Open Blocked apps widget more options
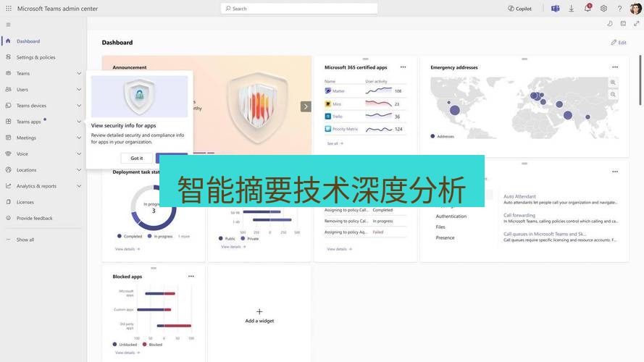The width and height of the screenshot is (644, 362). coord(191,277)
